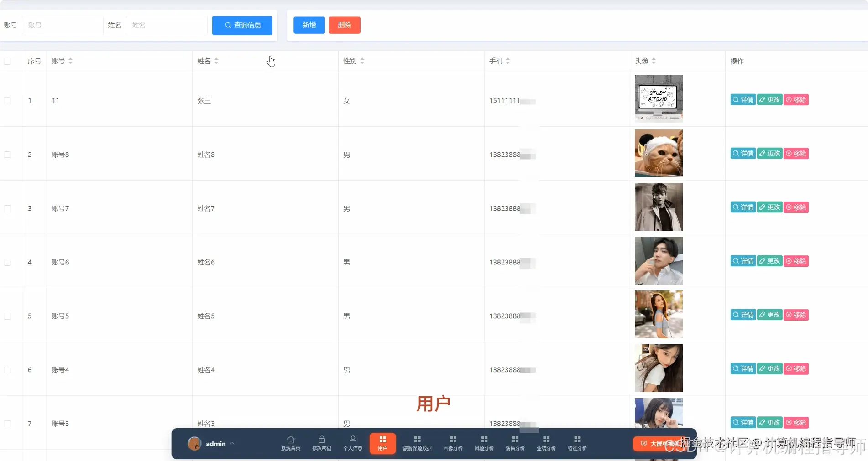Sort table by 头像 column arrows
Screen dimensions: 868x461
click(654, 61)
